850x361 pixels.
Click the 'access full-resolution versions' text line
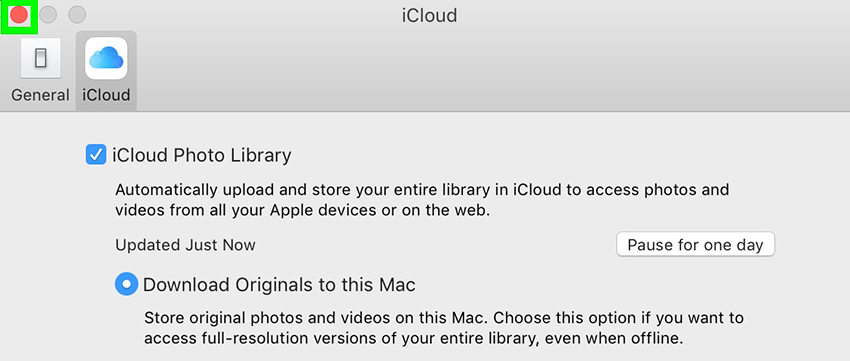pyautogui.click(x=413, y=339)
